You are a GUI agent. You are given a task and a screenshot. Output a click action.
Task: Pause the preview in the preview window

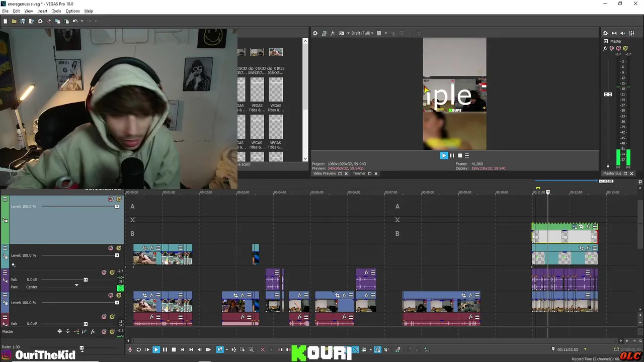(x=452, y=155)
